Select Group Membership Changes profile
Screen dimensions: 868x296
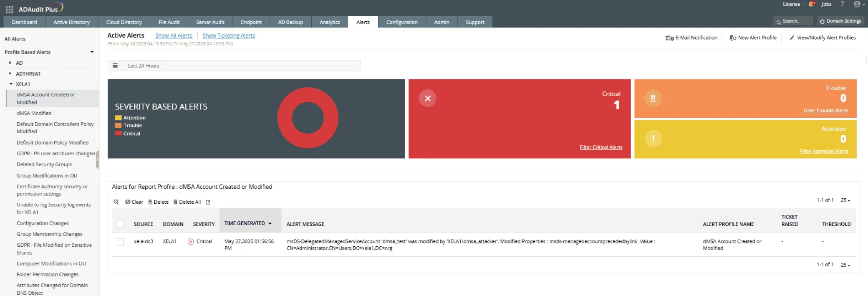pyautogui.click(x=49, y=234)
